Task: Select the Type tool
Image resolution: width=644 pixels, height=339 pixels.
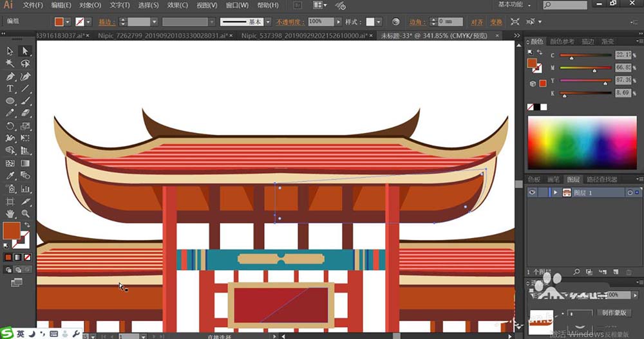Action: click(x=10, y=89)
